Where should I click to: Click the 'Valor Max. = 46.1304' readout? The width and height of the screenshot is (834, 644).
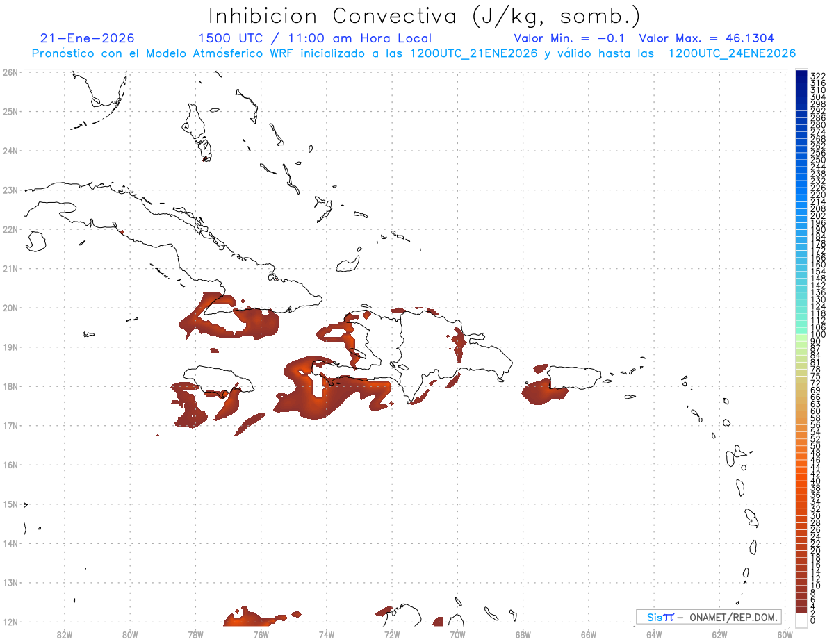[707, 38]
